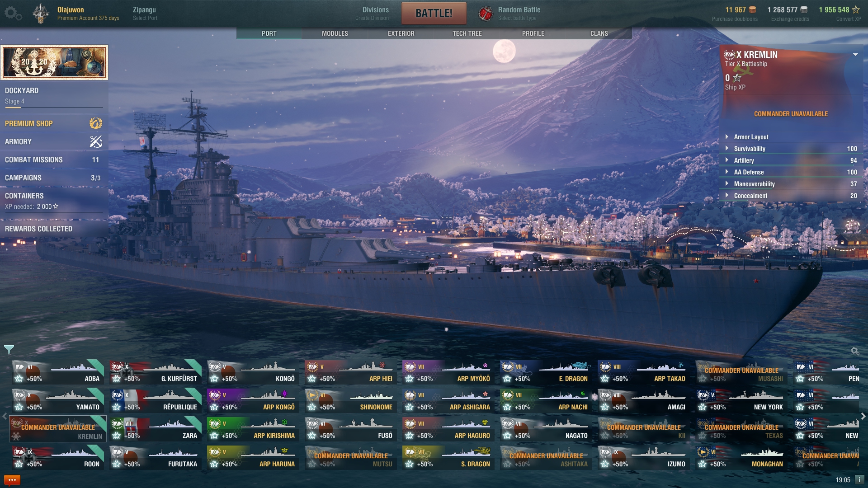This screenshot has height=488, width=868.
Task: Expand the Kremlin ship selector dropdown
Action: [855, 55]
